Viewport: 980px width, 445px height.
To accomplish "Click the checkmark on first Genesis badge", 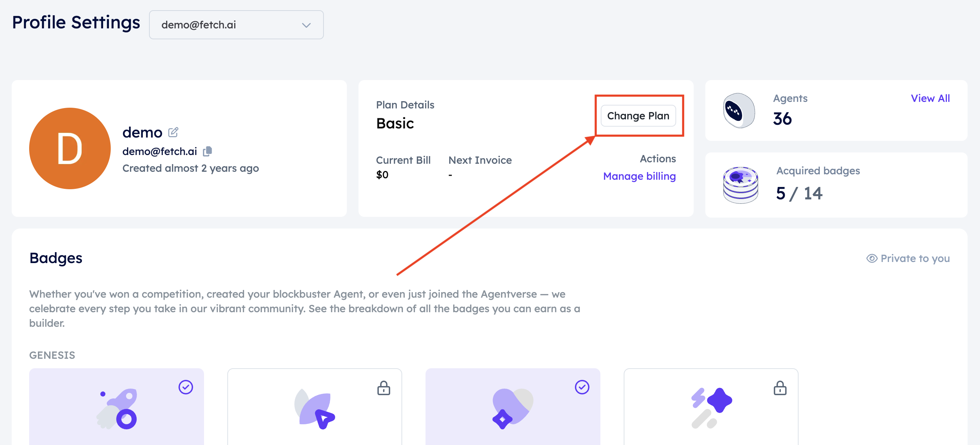I will click(x=186, y=387).
